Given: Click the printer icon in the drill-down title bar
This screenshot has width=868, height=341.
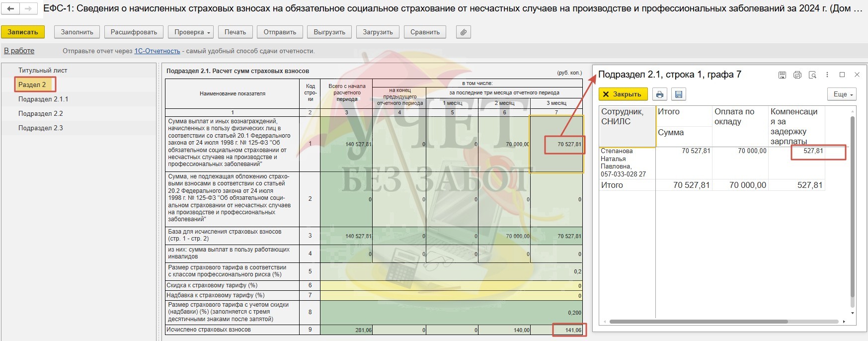Looking at the screenshot, I should 797,75.
